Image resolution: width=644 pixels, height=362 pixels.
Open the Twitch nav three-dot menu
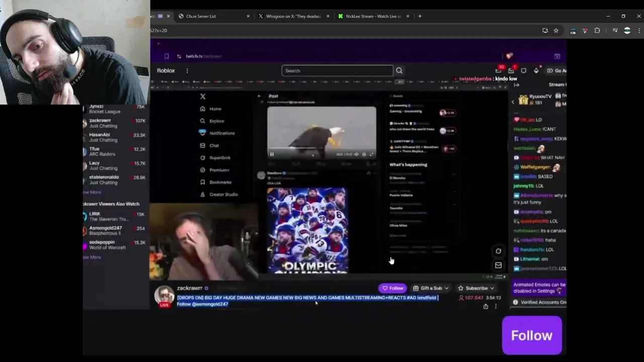[x=187, y=71]
